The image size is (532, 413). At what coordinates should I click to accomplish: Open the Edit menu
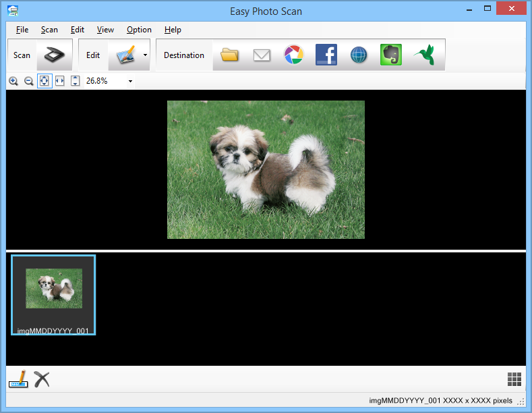coord(78,30)
